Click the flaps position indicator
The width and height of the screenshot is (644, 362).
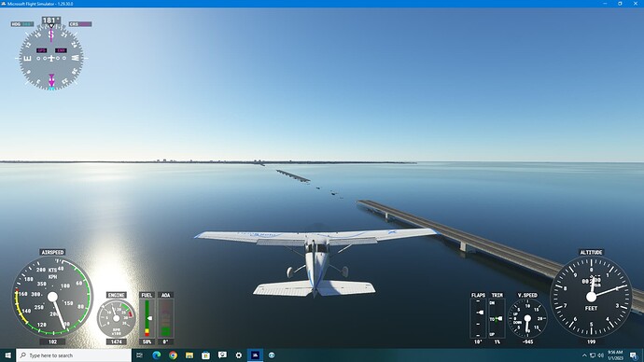coord(478,318)
